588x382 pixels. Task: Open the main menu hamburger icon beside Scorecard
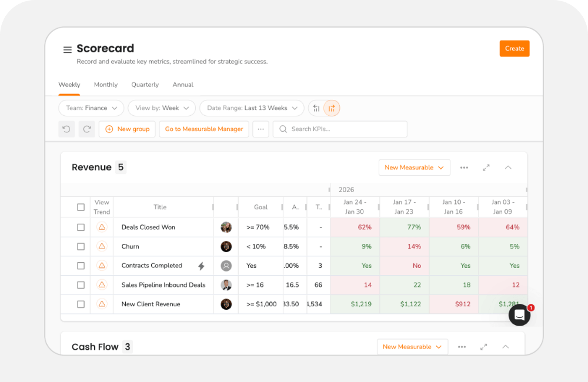pyautogui.click(x=67, y=49)
